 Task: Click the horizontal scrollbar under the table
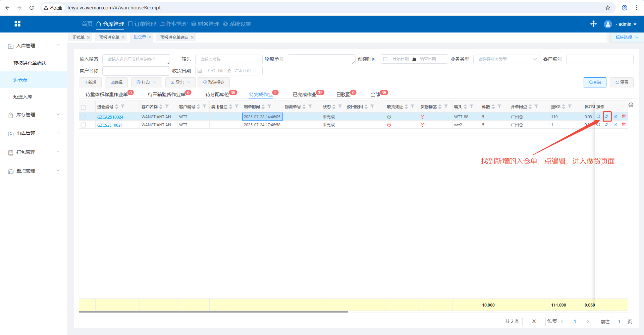tap(213, 312)
